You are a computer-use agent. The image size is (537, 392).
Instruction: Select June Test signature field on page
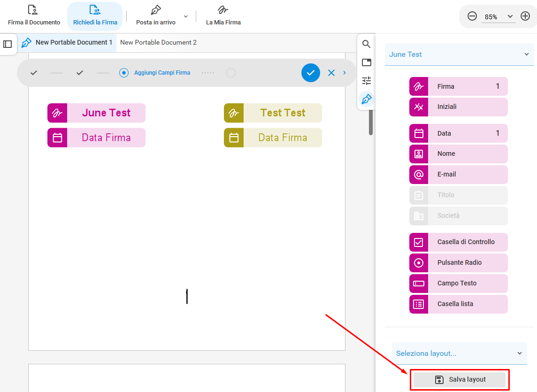click(x=96, y=113)
